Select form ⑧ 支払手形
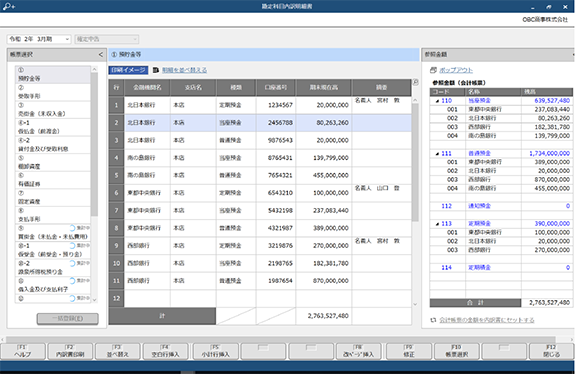The width and height of the screenshot is (575, 374). [53, 215]
